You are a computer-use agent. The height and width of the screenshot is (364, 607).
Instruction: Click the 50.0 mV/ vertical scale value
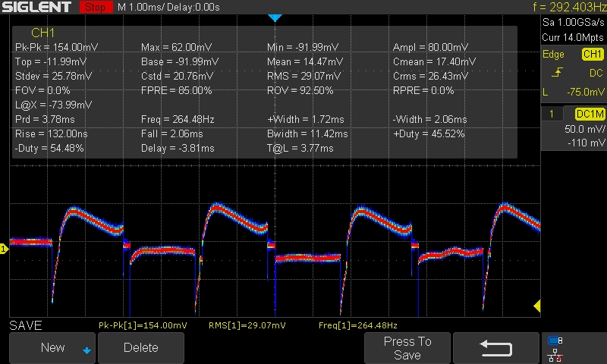coord(584,129)
